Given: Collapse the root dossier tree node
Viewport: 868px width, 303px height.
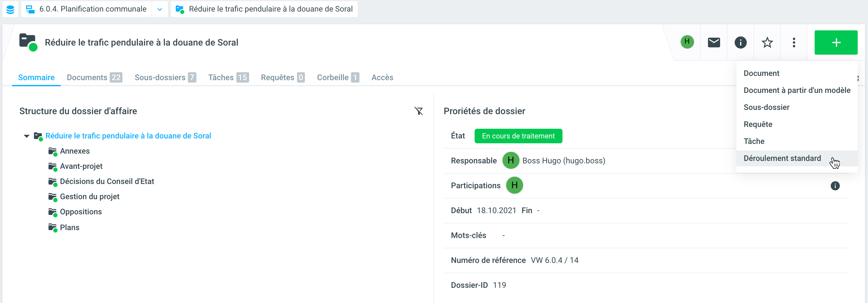Looking at the screenshot, I should point(27,136).
